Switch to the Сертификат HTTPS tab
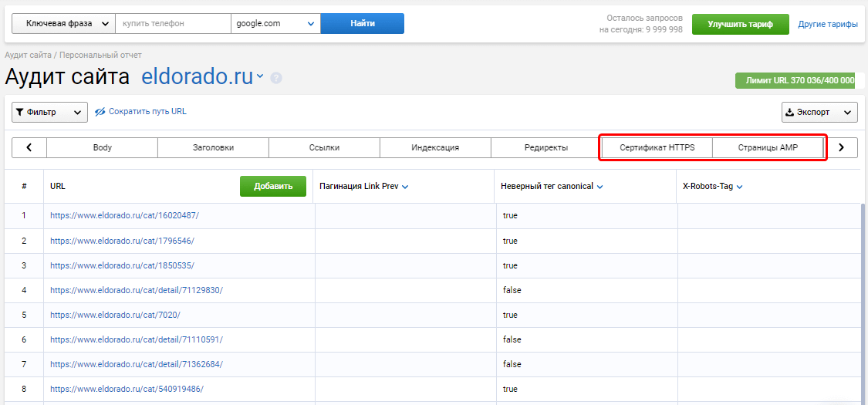This screenshot has width=868, height=405. coord(657,147)
